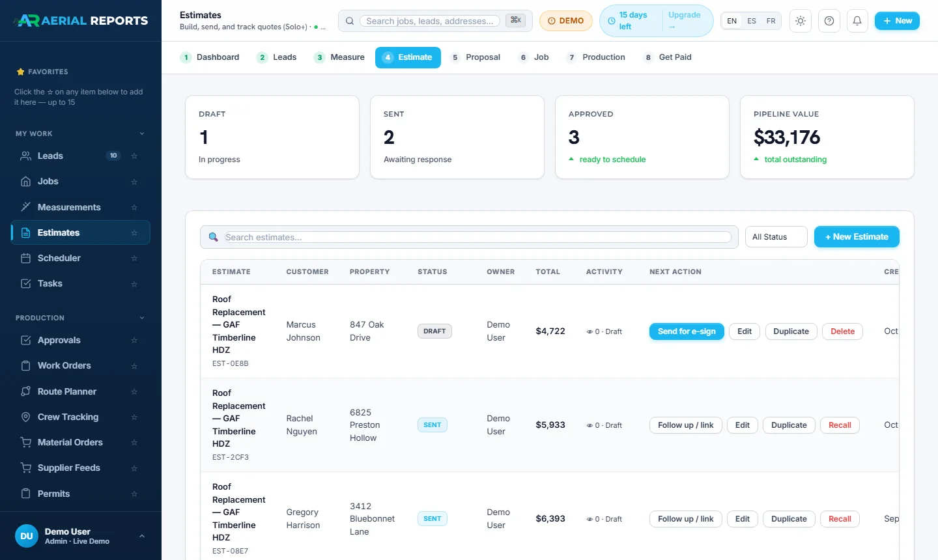The width and height of the screenshot is (938, 560).
Task: Click the Route Planner icon in sidebar
Action: click(x=26, y=391)
